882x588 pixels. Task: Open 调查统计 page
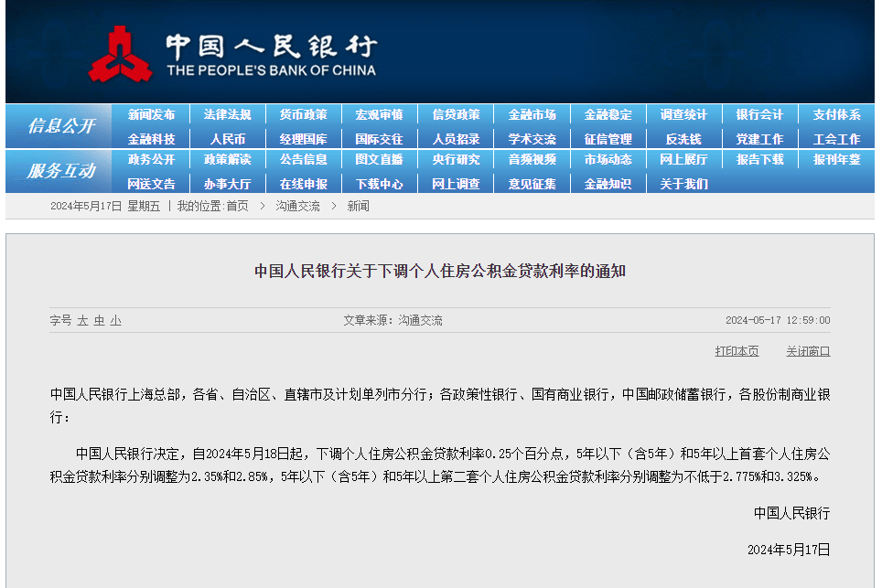[684, 114]
